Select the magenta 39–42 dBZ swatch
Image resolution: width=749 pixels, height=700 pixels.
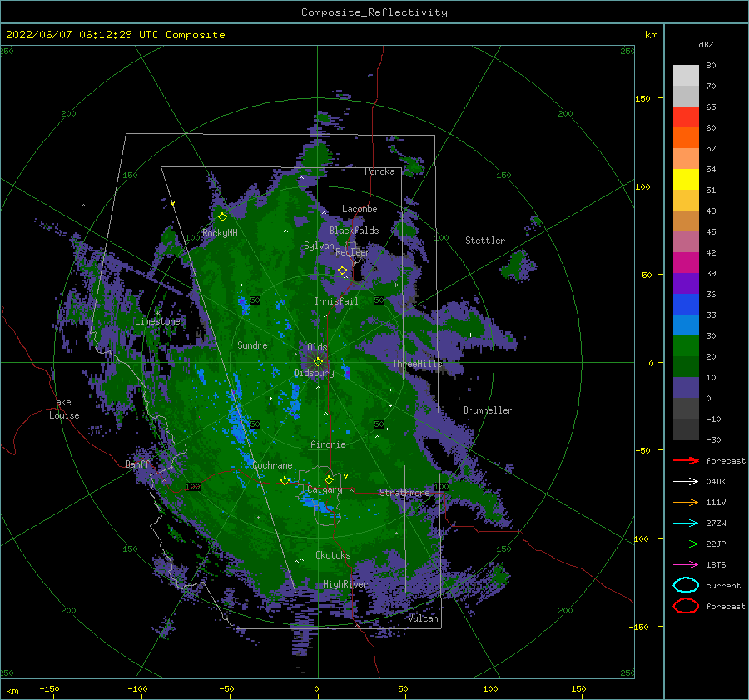click(x=686, y=262)
